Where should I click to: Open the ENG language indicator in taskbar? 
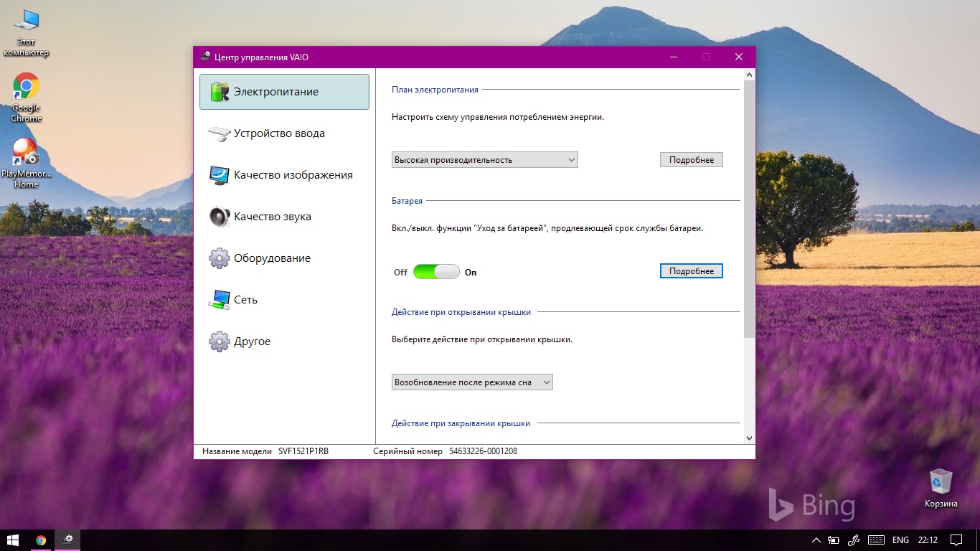900,540
